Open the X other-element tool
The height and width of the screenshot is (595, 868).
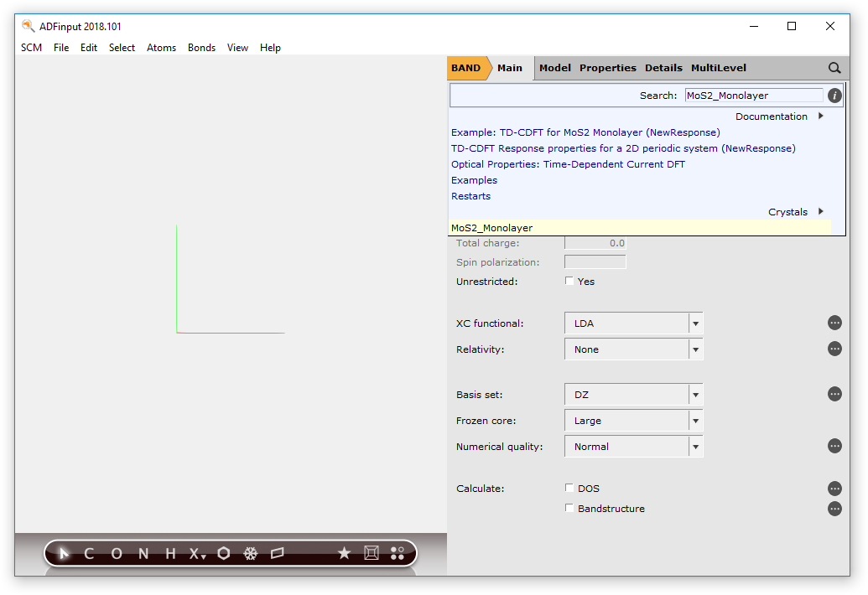pyautogui.click(x=196, y=553)
